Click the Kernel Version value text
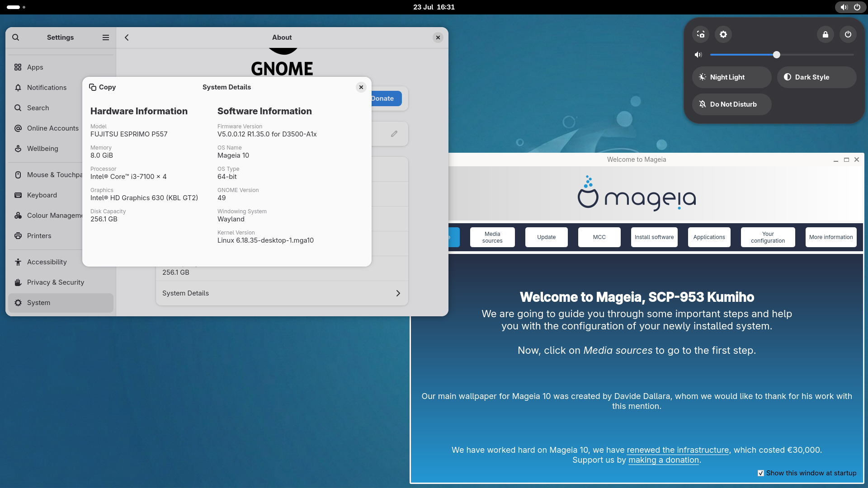 [x=265, y=240]
